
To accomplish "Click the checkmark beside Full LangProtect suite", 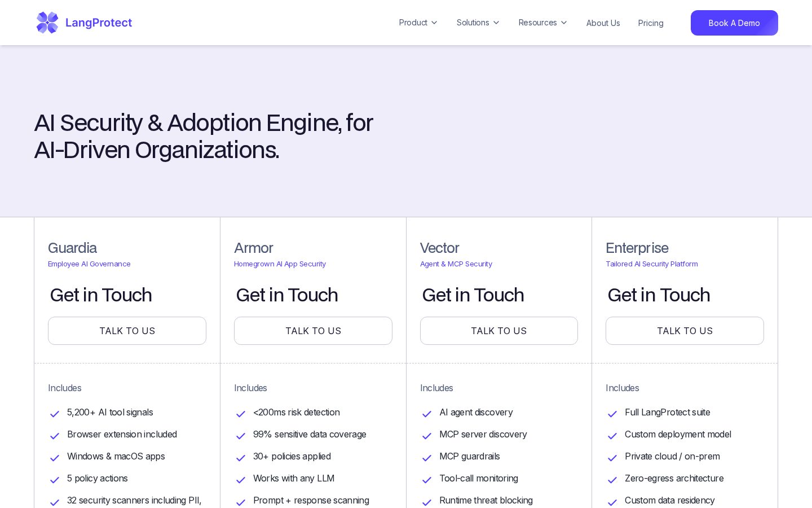I will [x=612, y=414].
